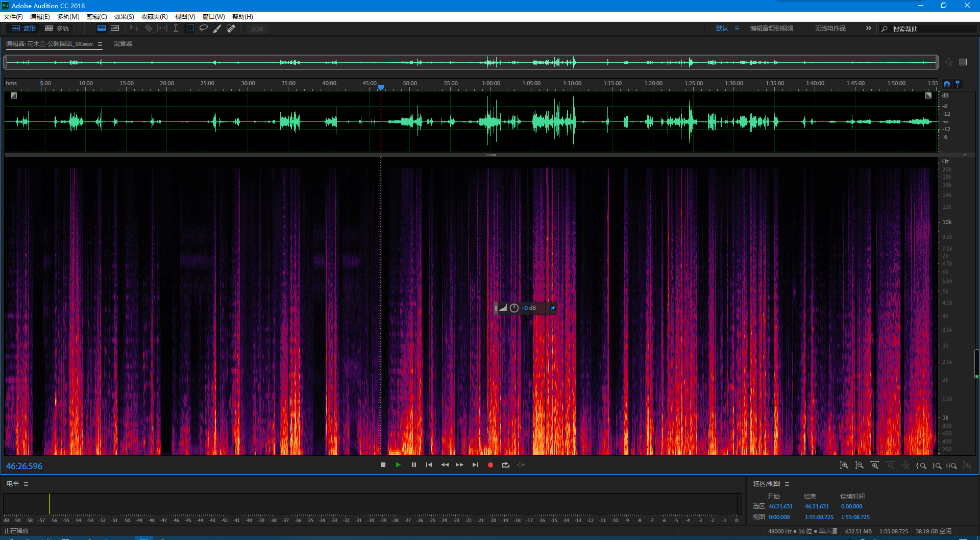Open the 选区/视图 panel menu
The width and height of the screenshot is (980, 540).
(x=787, y=484)
